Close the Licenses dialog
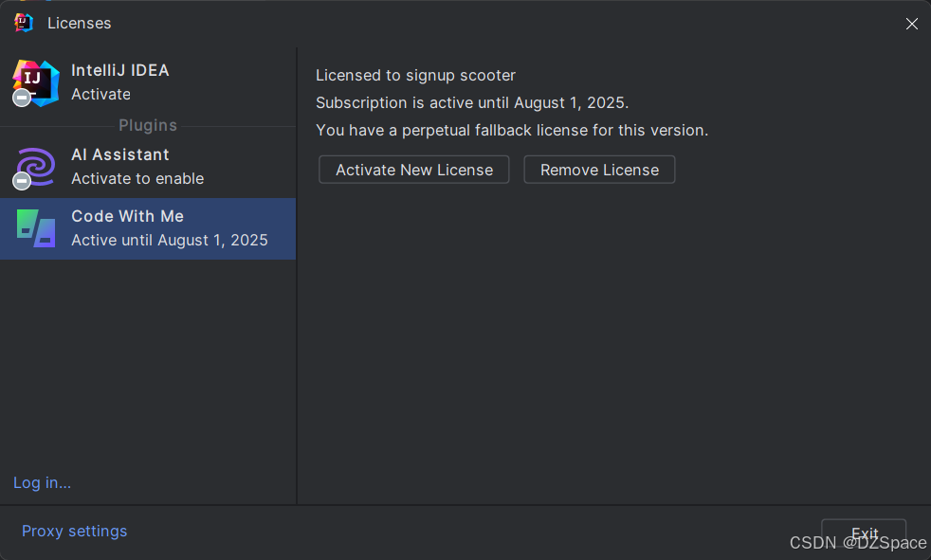Screen dimensions: 931x560 [912, 24]
